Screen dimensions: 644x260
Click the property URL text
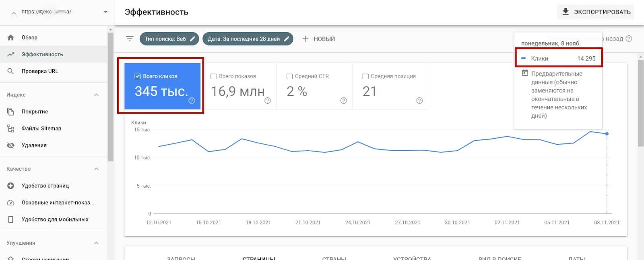[x=47, y=12]
